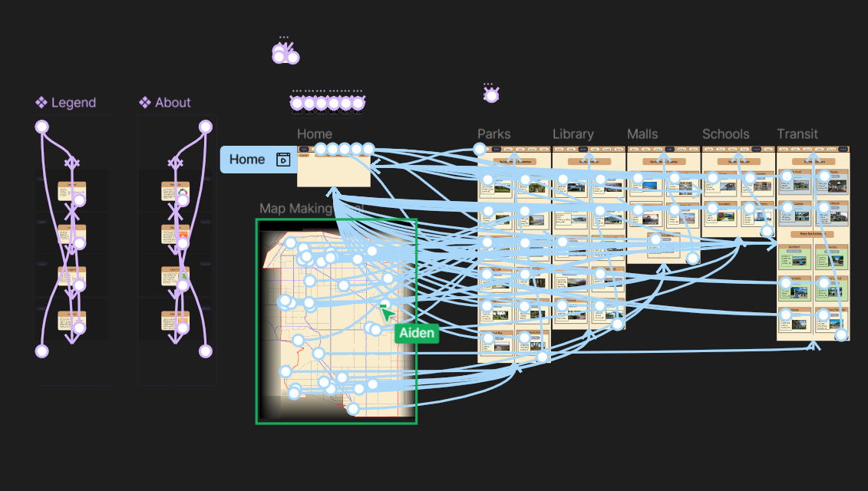This screenshot has width=868, height=491.
Task: Select the Legend component title
Action: tap(74, 102)
